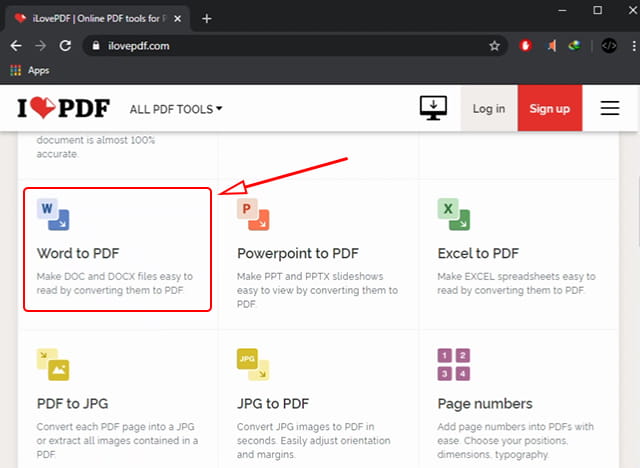Viewport: 640px width, 468px height.
Task: Click the page's vertical scrollbar
Action: point(637,212)
